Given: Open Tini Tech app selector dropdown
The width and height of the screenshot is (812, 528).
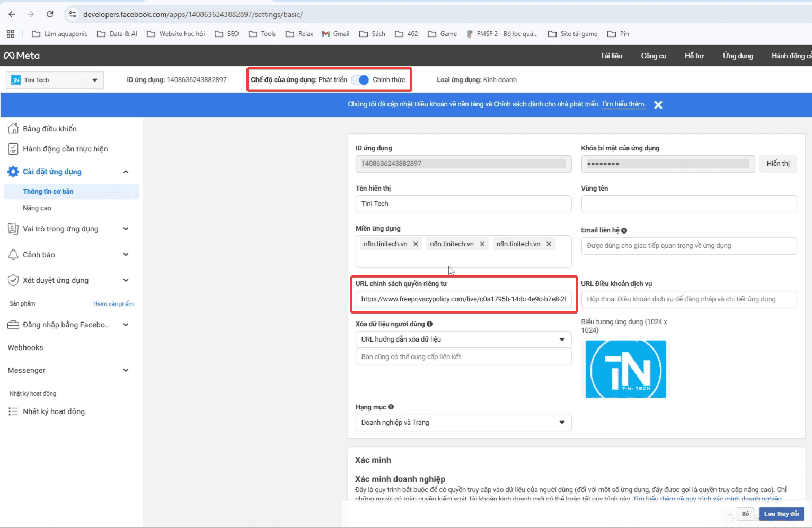Looking at the screenshot, I should [x=55, y=80].
